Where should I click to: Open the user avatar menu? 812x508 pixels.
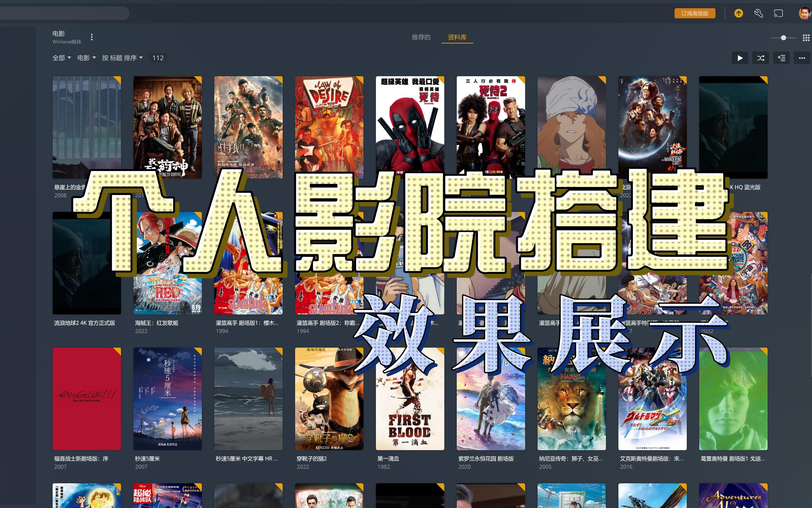(x=805, y=13)
